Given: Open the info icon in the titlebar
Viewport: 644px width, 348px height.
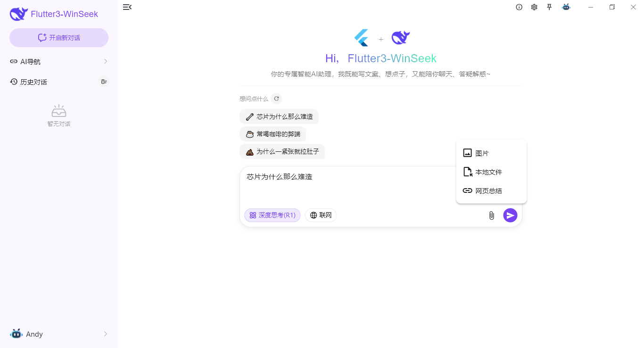Looking at the screenshot, I should (519, 7).
